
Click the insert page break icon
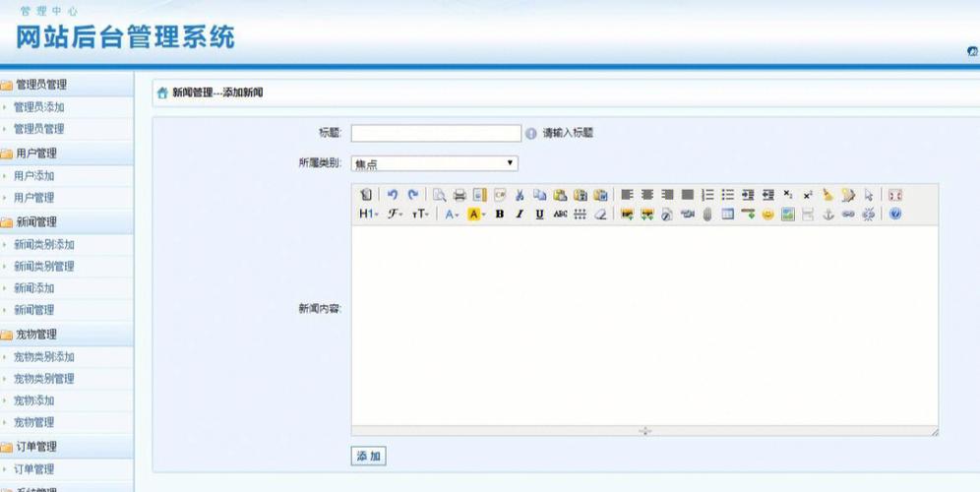tap(808, 214)
